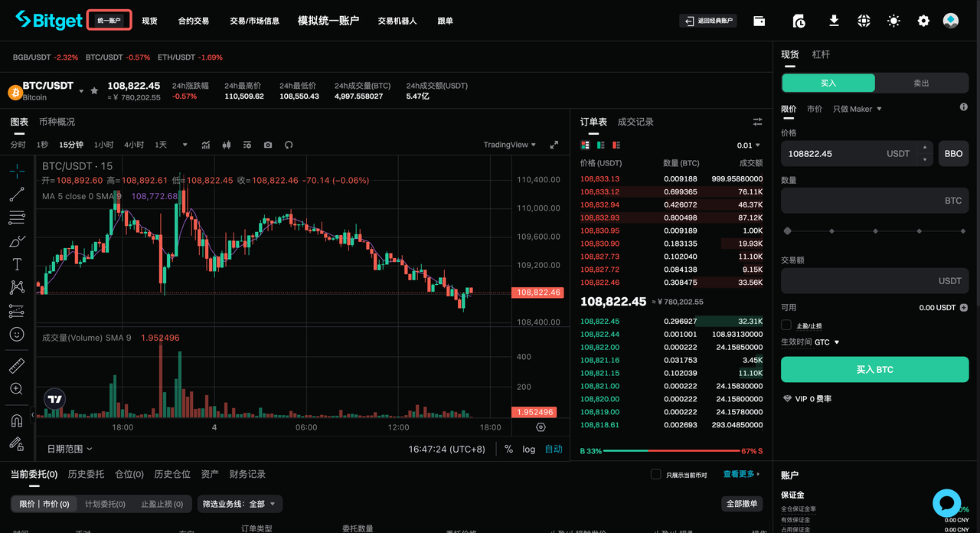980x533 pixels.
Task: Toggle log scale on the chart
Action: pos(529,449)
